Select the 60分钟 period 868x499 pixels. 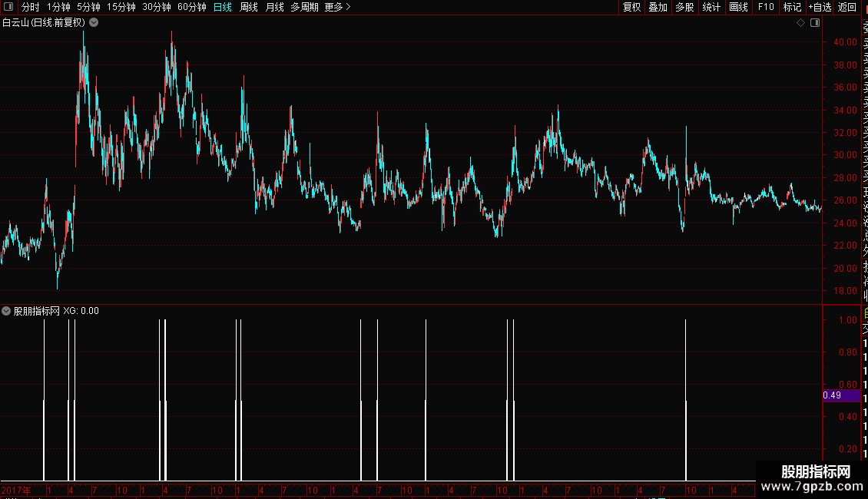pyautogui.click(x=192, y=7)
